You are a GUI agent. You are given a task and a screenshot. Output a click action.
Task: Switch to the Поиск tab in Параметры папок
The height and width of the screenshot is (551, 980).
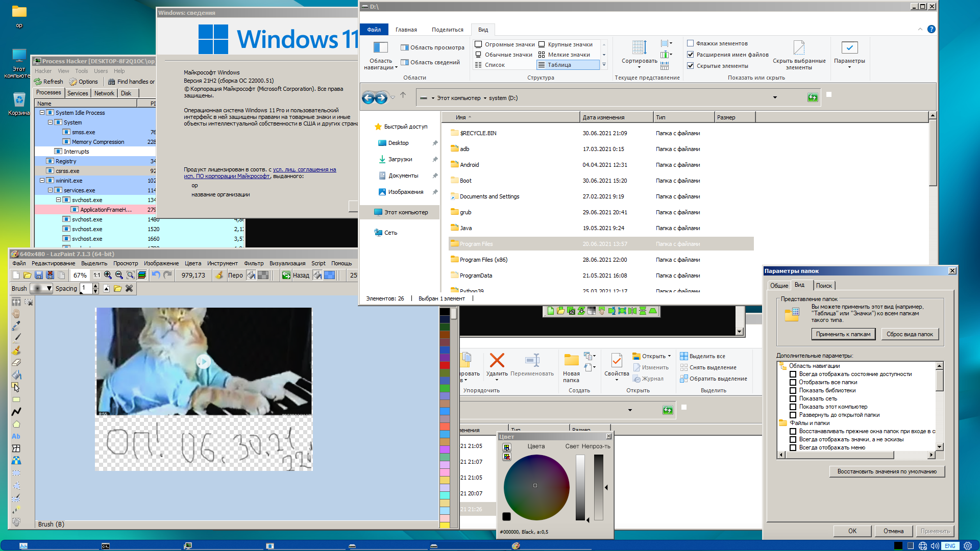tap(823, 286)
